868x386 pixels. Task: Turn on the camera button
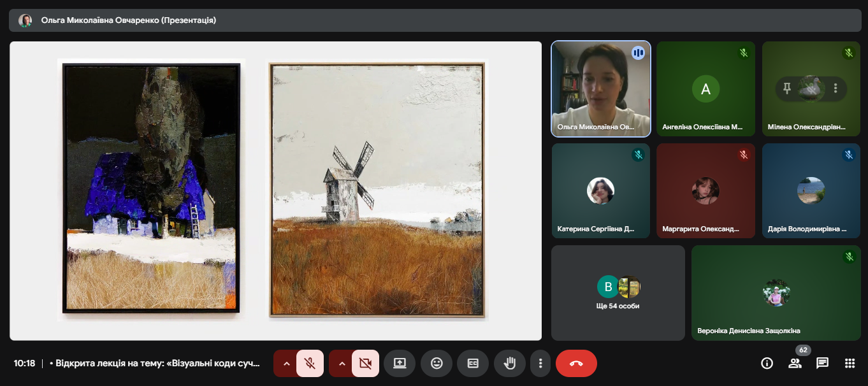coord(365,364)
